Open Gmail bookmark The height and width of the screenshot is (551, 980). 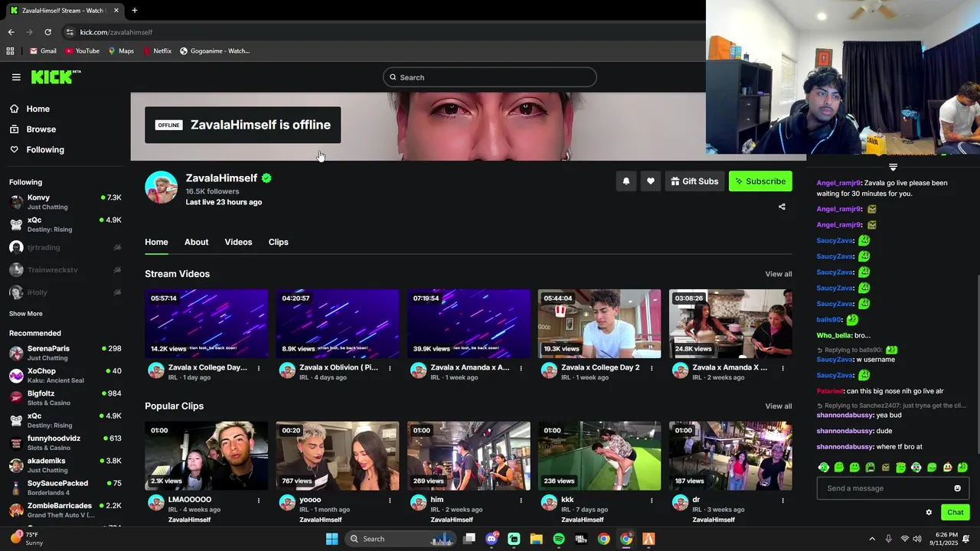click(x=43, y=51)
